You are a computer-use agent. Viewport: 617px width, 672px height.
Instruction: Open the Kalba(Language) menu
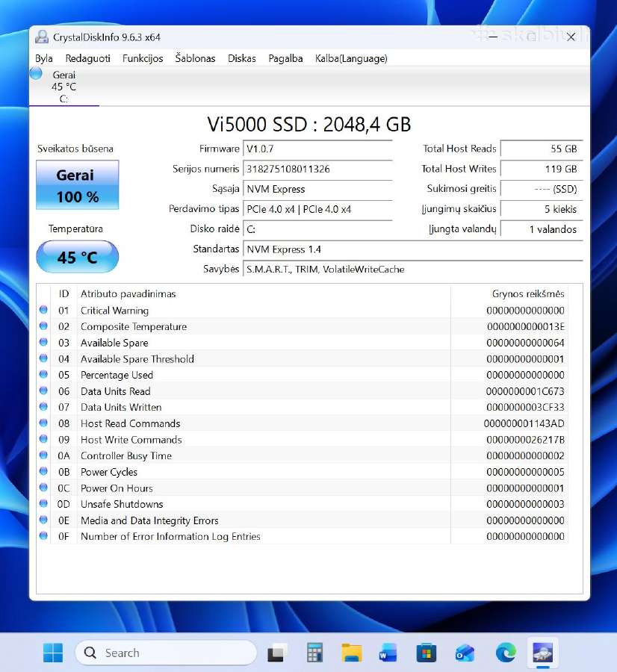point(351,58)
